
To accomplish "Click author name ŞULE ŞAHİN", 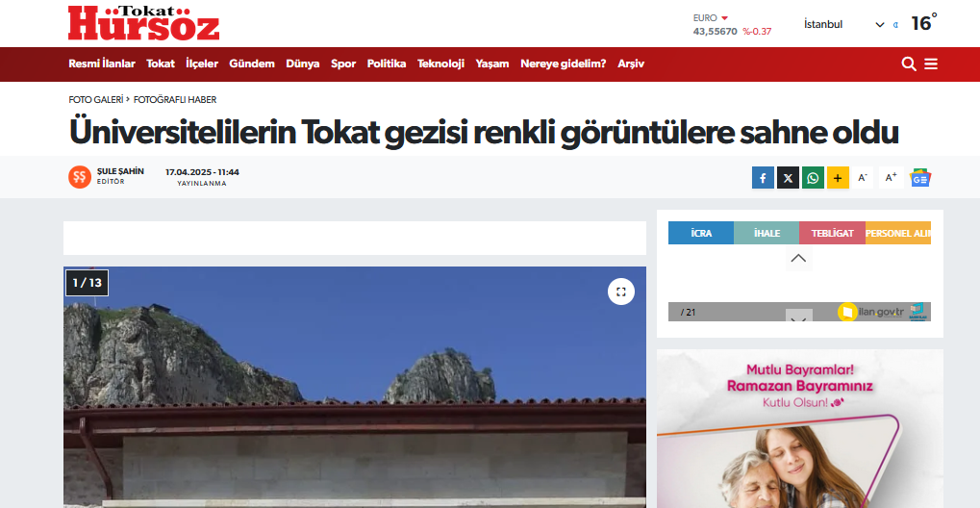I will 120,171.
